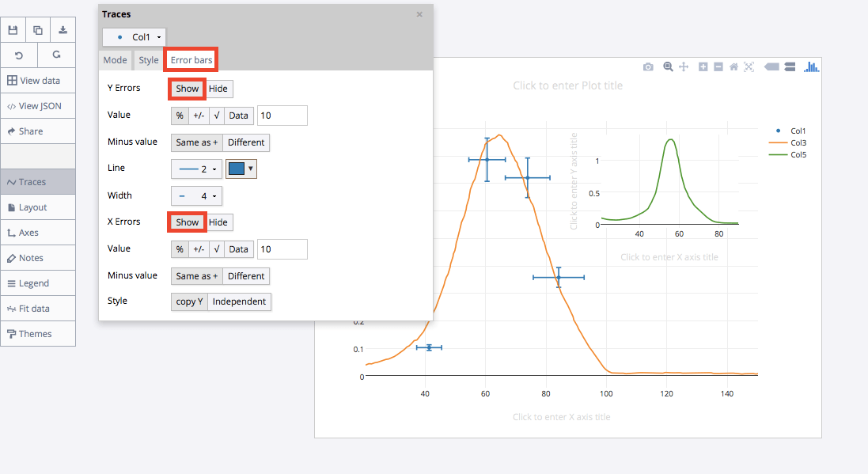
Task: Click inset plot X axis title placeholder
Action: (x=669, y=257)
